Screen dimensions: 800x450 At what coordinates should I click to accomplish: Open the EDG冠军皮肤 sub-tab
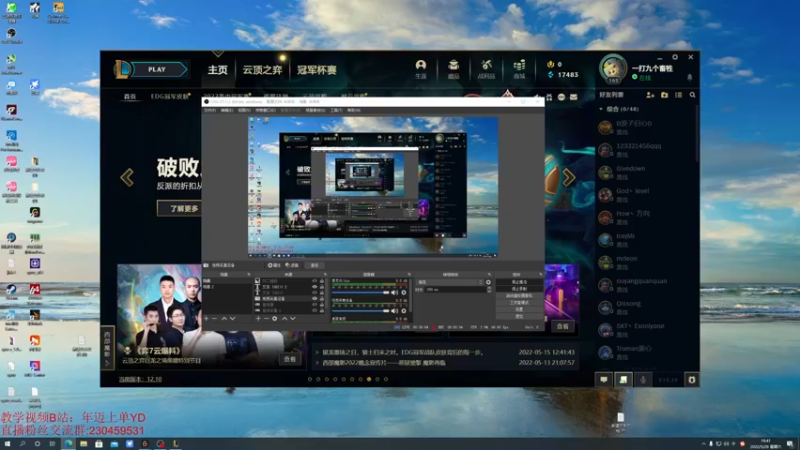pos(170,96)
